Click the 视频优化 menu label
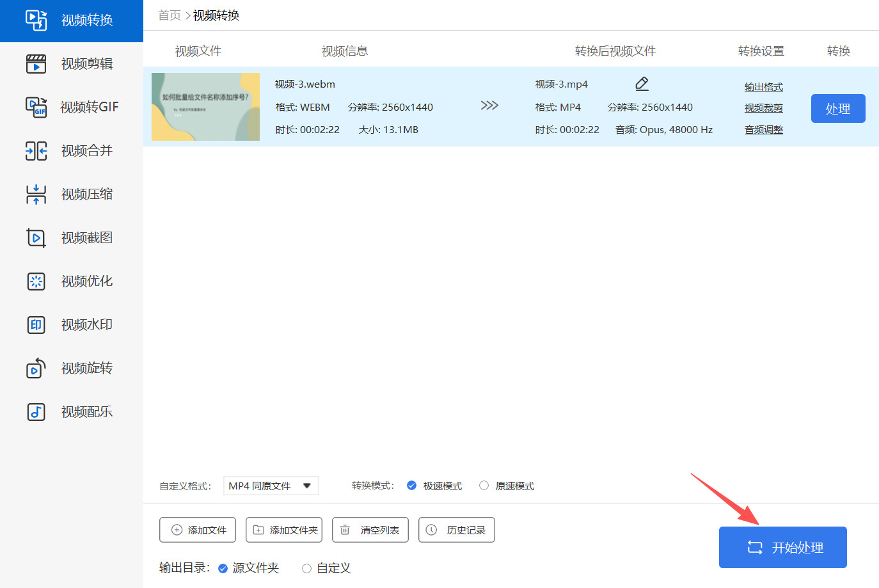 tap(87, 282)
